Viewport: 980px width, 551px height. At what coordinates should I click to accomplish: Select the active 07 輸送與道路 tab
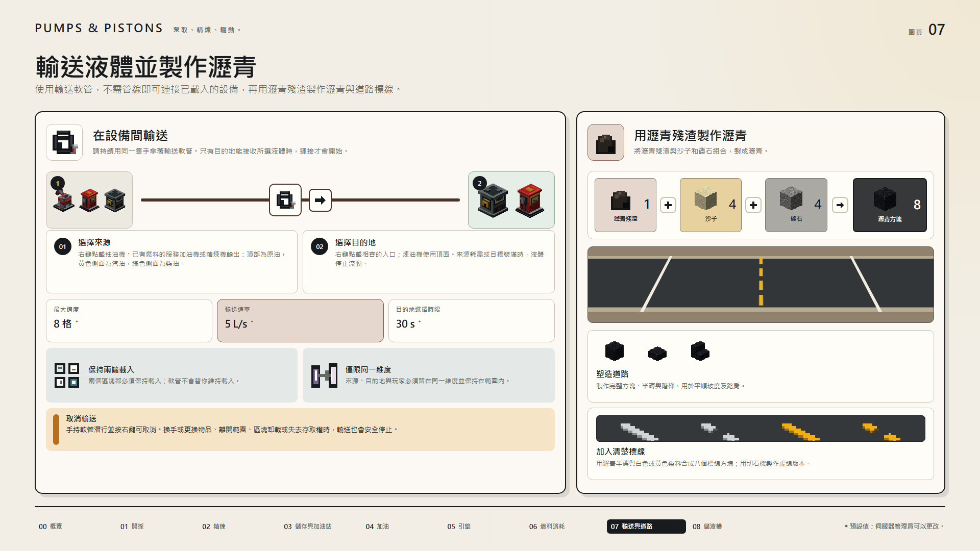[x=646, y=527]
